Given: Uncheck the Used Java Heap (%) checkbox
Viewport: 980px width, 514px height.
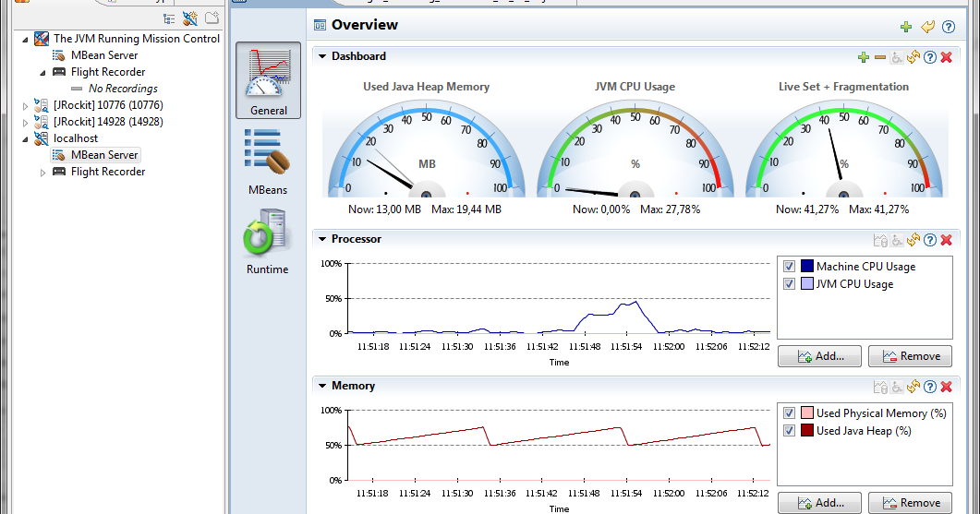Looking at the screenshot, I should click(789, 430).
